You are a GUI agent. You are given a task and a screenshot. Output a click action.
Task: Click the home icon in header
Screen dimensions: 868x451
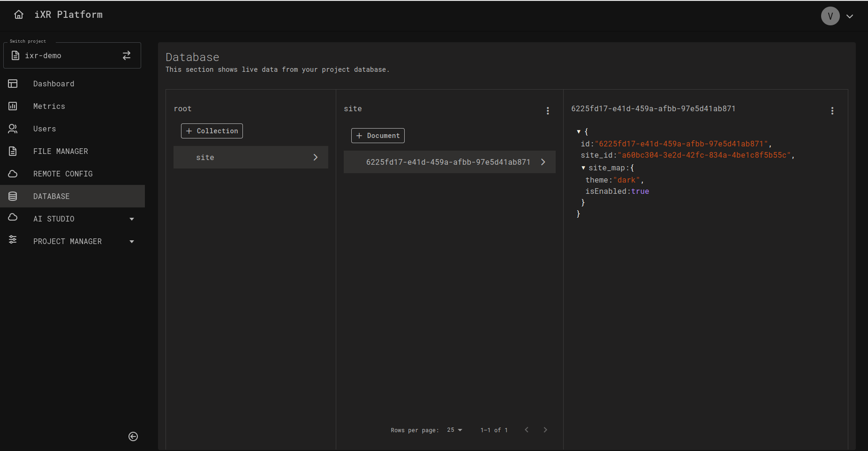click(x=19, y=15)
